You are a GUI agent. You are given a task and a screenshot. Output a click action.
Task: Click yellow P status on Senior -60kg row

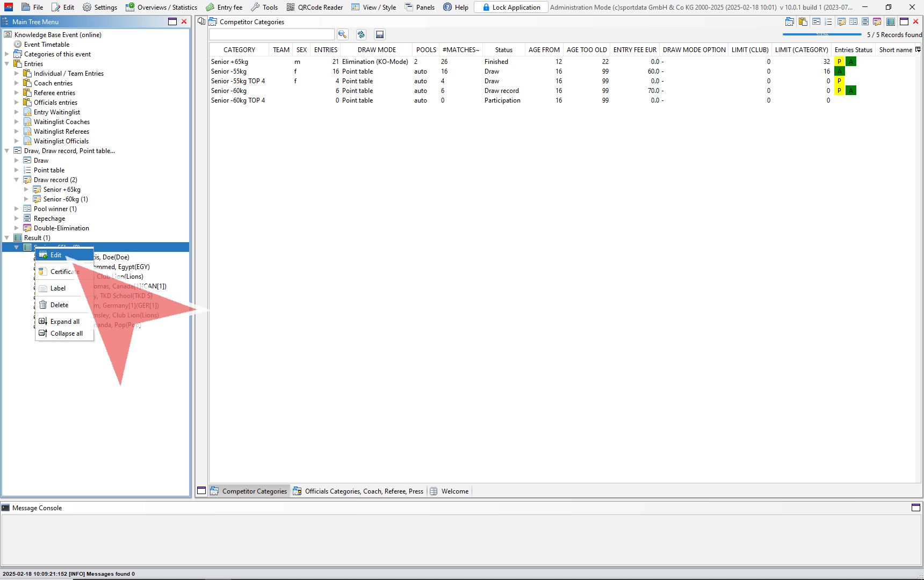point(839,91)
